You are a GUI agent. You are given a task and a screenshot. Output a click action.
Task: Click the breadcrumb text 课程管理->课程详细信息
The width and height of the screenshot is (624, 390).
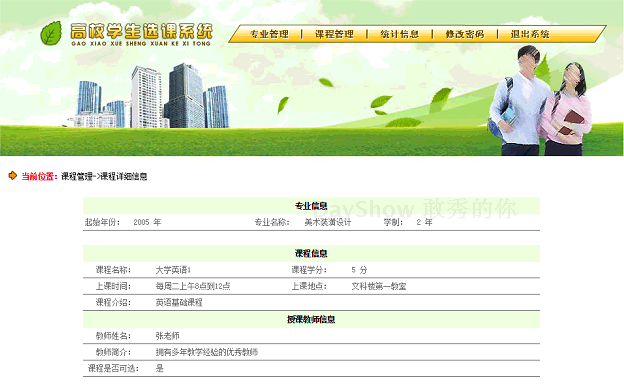[104, 176]
